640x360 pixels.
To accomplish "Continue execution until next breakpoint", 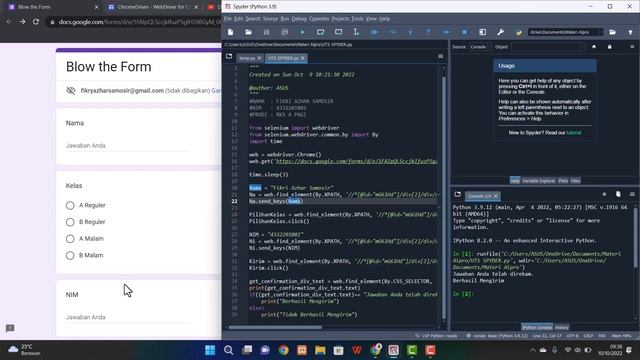I will click(447, 32).
